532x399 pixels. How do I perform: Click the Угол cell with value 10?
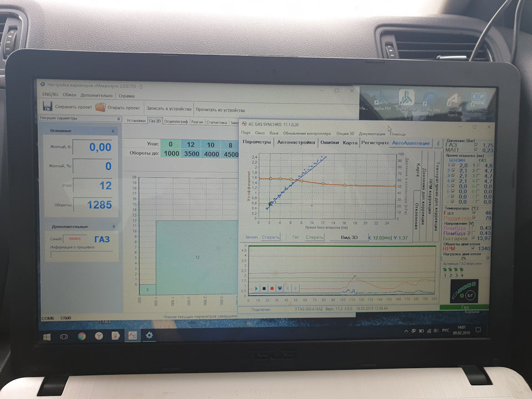[x=211, y=145]
